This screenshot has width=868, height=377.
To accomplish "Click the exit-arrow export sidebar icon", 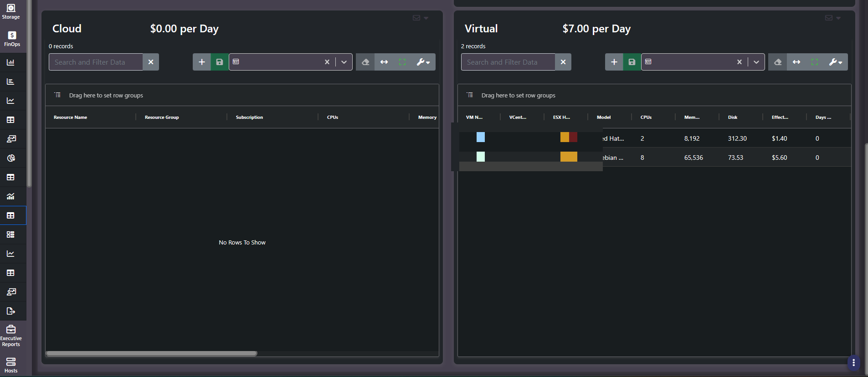I will (10, 311).
